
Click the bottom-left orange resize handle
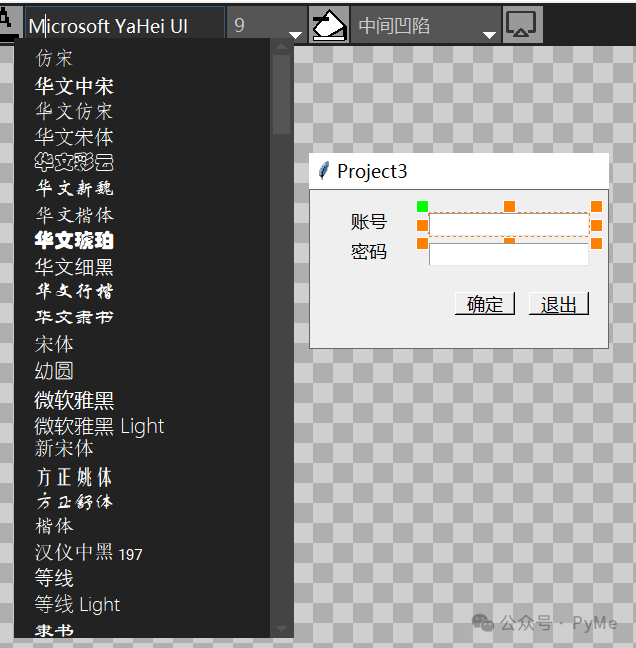[422, 243]
